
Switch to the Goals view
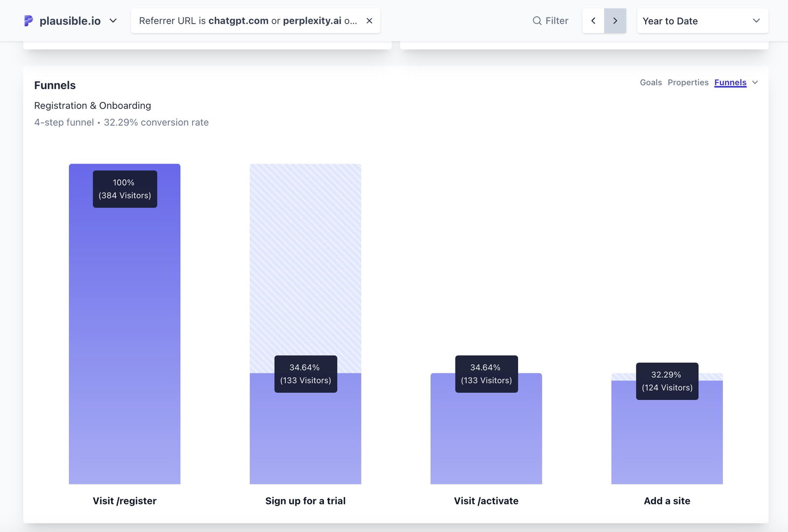[x=651, y=82]
